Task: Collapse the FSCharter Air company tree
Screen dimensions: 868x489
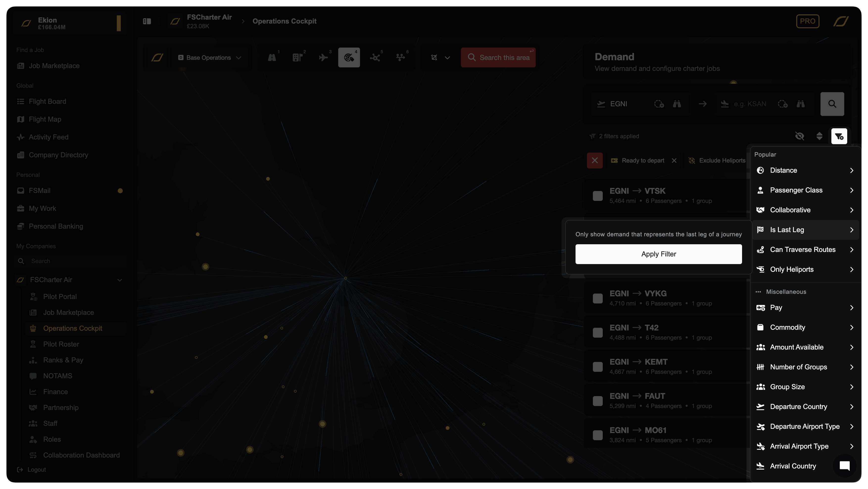Action: point(120,280)
